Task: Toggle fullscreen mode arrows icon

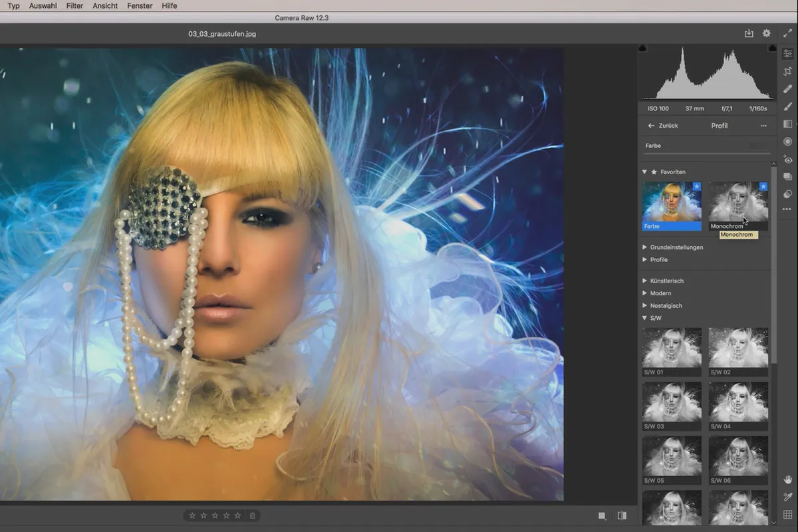Action: click(x=788, y=33)
